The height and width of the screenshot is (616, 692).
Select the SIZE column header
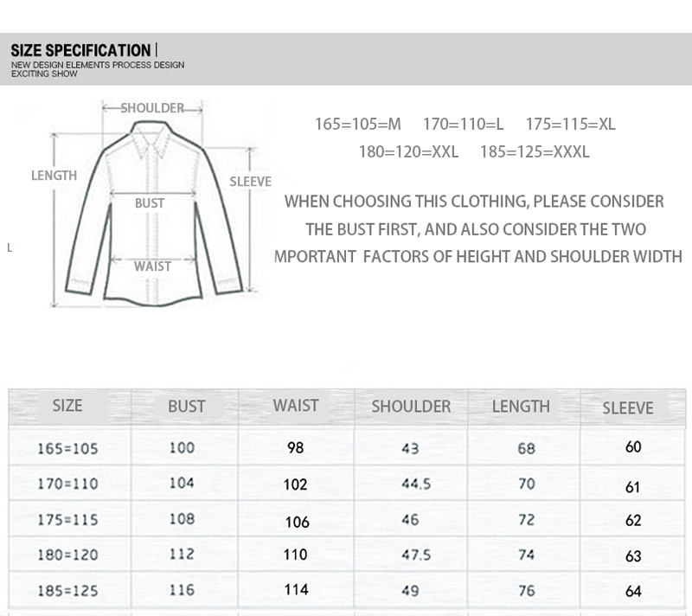tap(67, 405)
